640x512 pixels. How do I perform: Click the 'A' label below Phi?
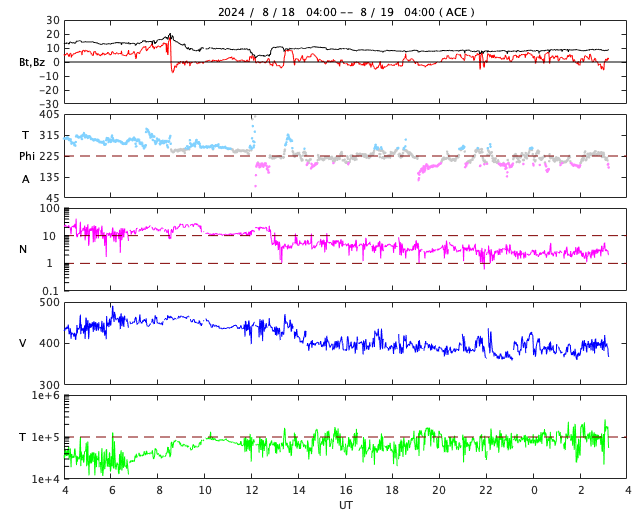click(x=26, y=179)
